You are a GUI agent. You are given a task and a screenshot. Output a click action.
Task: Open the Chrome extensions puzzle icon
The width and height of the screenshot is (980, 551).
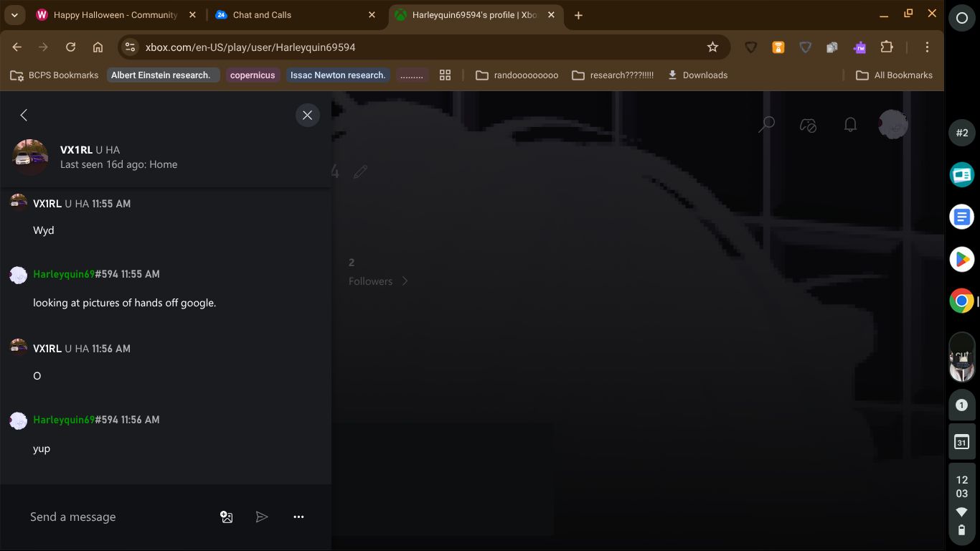(x=887, y=47)
